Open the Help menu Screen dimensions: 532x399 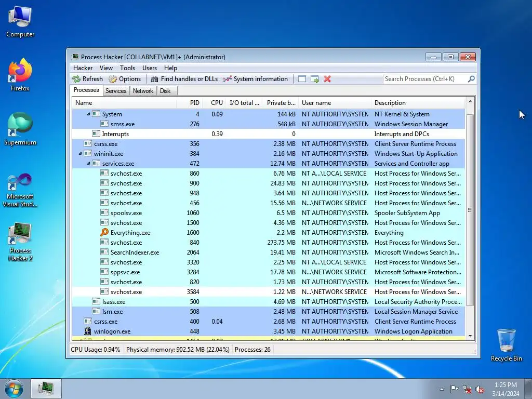pyautogui.click(x=170, y=68)
